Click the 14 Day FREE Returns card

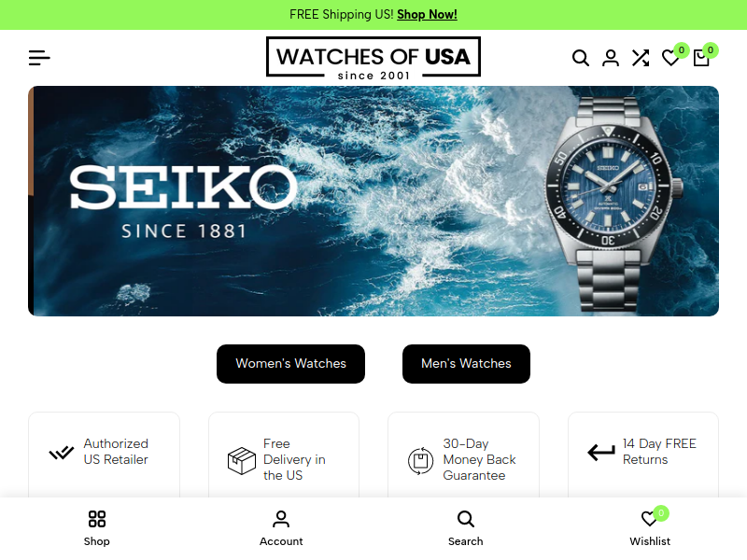click(x=643, y=455)
